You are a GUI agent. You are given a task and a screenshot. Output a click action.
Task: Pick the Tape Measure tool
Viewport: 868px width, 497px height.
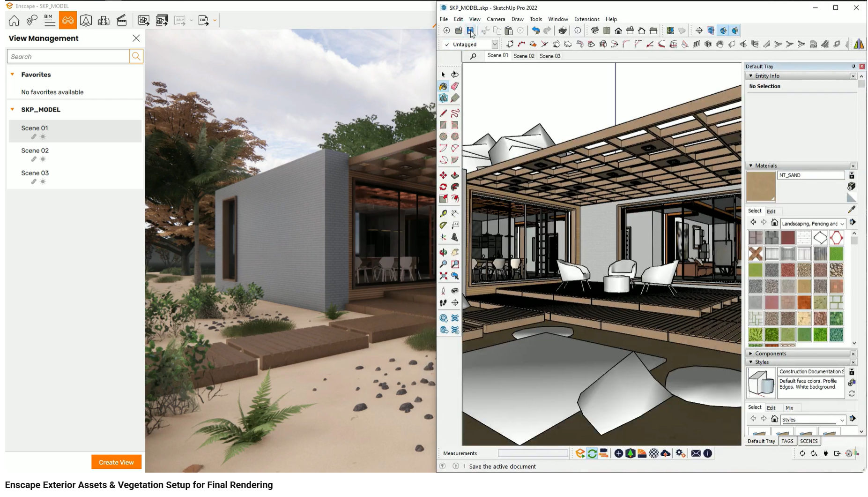coord(443,213)
